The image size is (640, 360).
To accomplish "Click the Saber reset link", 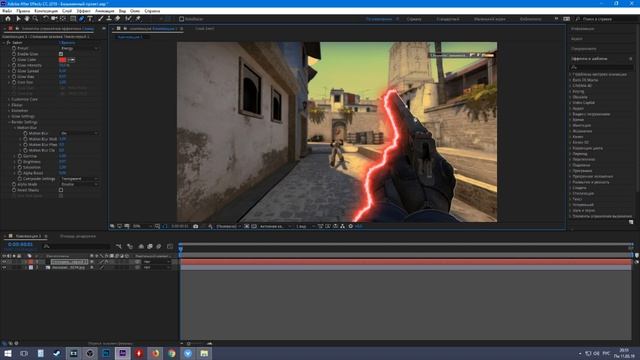I will (67, 42).
